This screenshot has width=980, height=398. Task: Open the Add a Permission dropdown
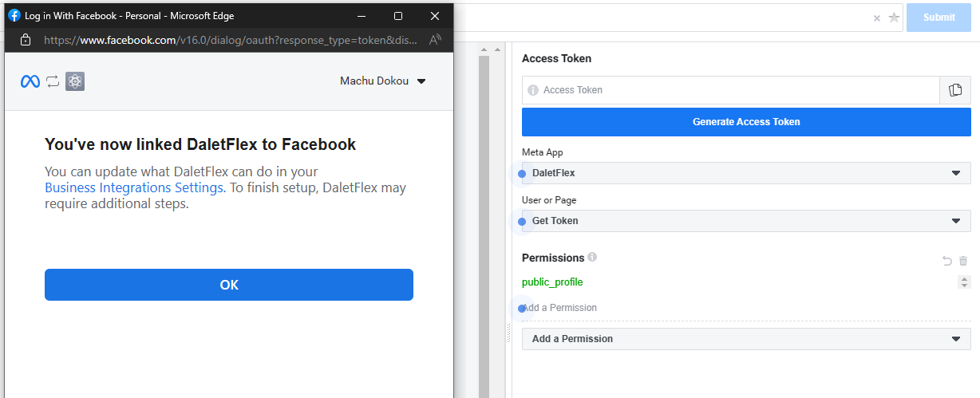click(746, 339)
